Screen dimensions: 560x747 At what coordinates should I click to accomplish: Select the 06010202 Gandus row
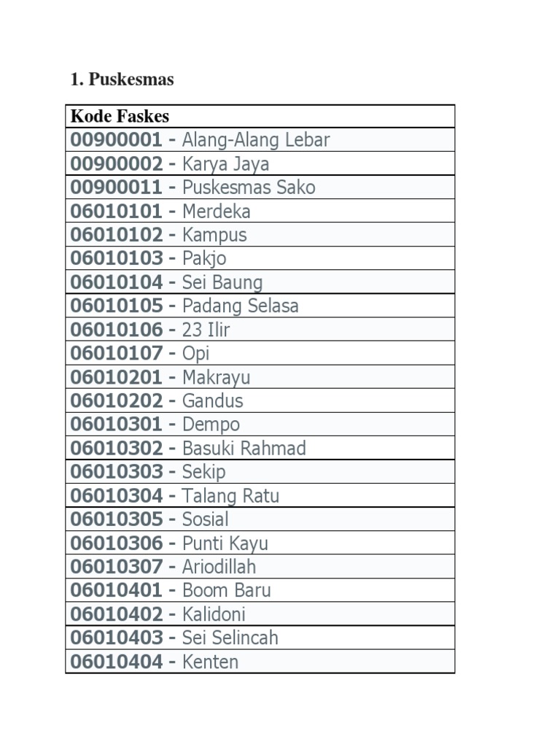(x=157, y=400)
